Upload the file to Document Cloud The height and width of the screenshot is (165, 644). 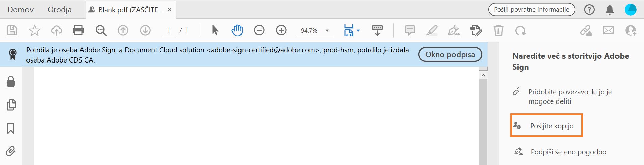pyautogui.click(x=56, y=31)
